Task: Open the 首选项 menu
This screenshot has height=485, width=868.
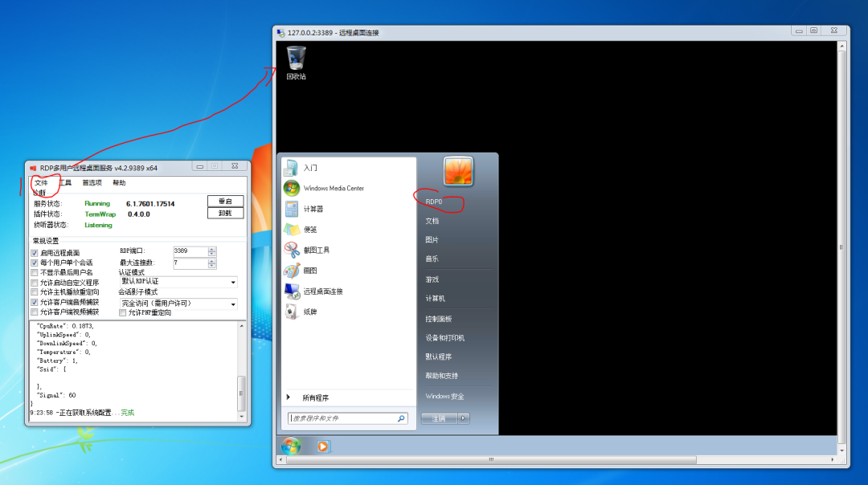Action: 92,182
